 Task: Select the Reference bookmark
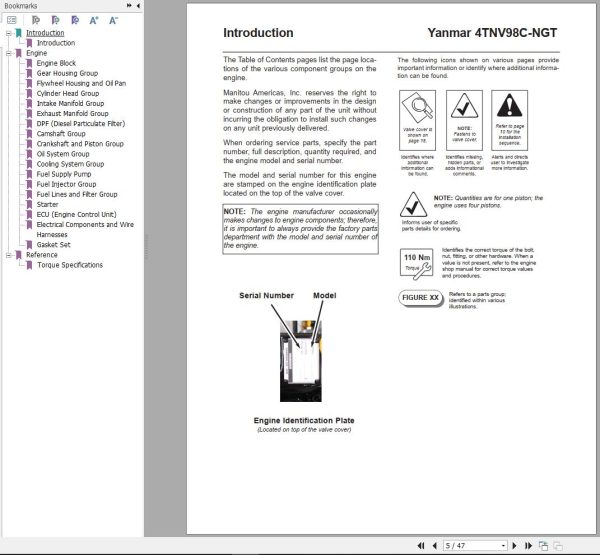[x=42, y=255]
